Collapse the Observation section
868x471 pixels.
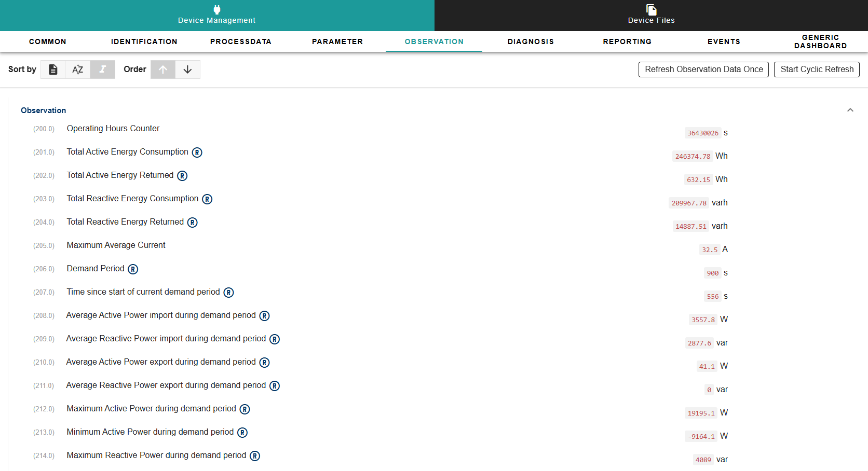pyautogui.click(x=850, y=110)
